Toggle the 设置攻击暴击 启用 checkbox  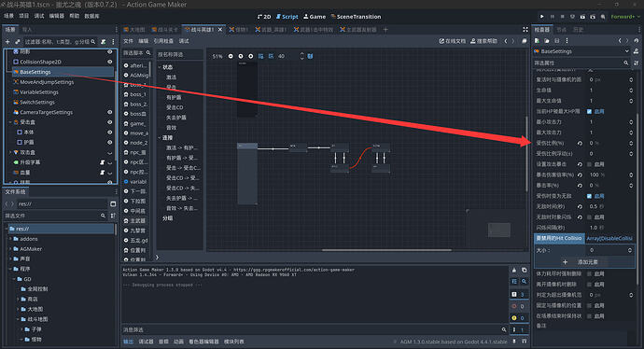pyautogui.click(x=589, y=164)
